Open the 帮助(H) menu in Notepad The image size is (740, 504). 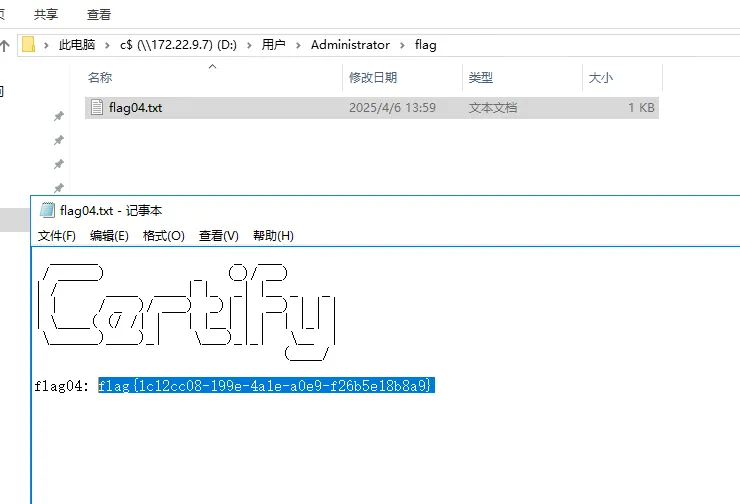pyautogui.click(x=273, y=235)
